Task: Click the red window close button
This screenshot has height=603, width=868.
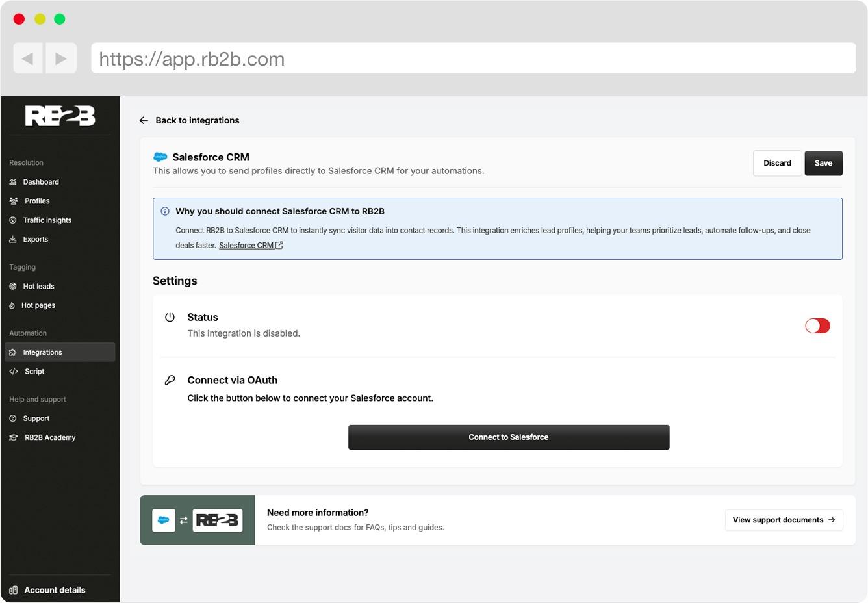Action: (x=19, y=19)
